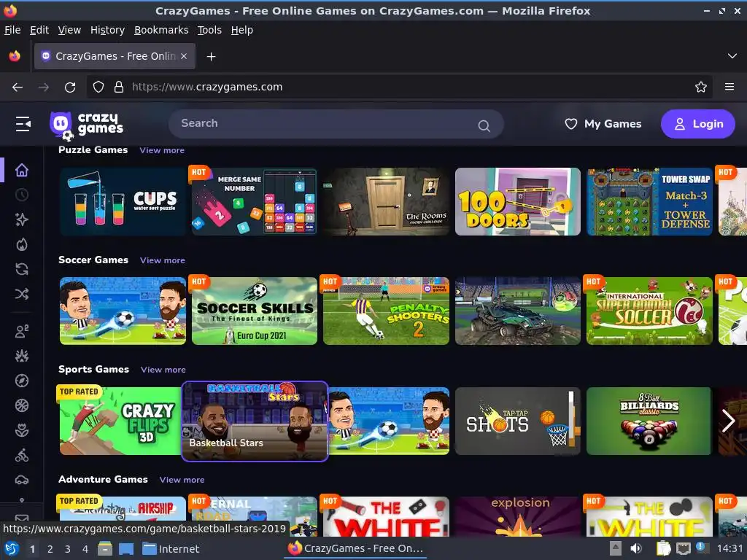This screenshot has height=560, width=747.
Task: Open Car games sidebar icon
Action: pos(21,480)
